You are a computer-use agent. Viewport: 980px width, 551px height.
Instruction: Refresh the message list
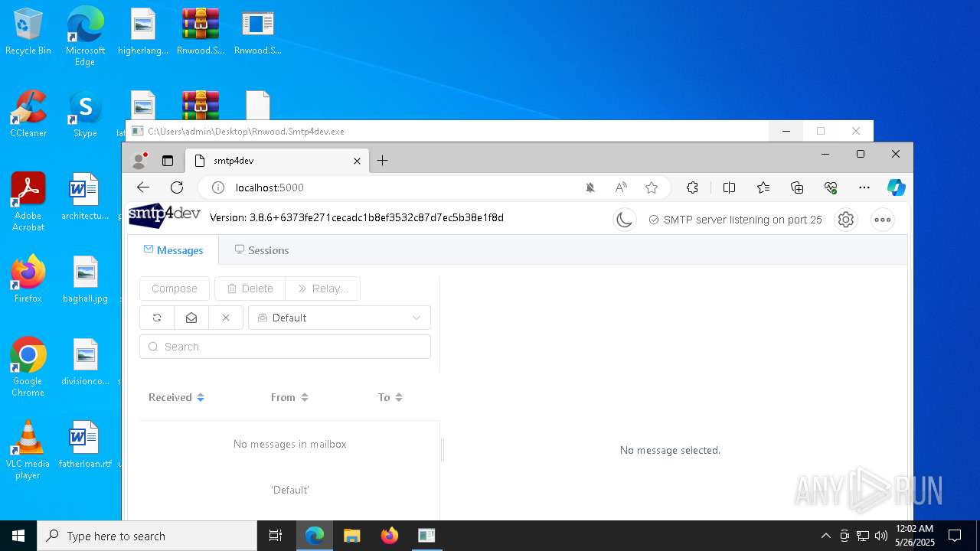157,318
